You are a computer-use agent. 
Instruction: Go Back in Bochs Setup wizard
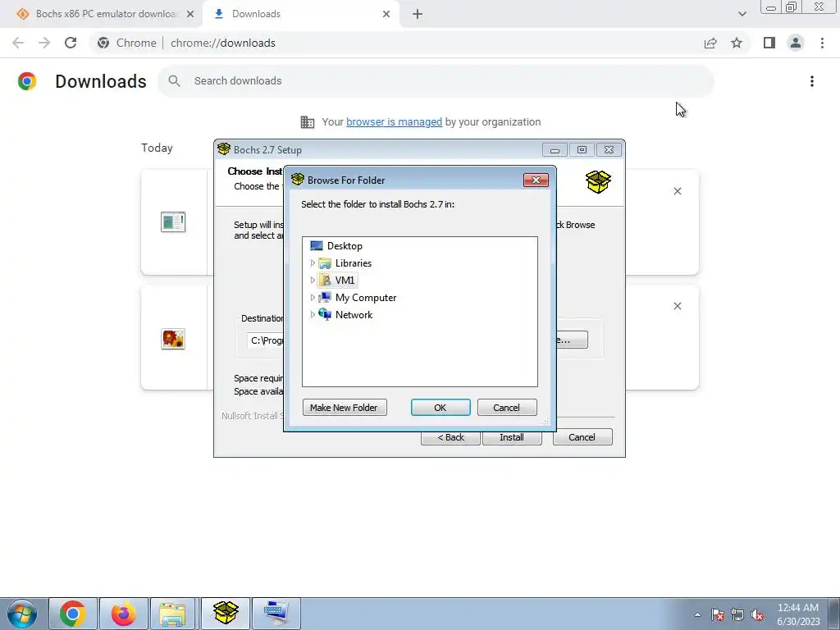tap(450, 437)
